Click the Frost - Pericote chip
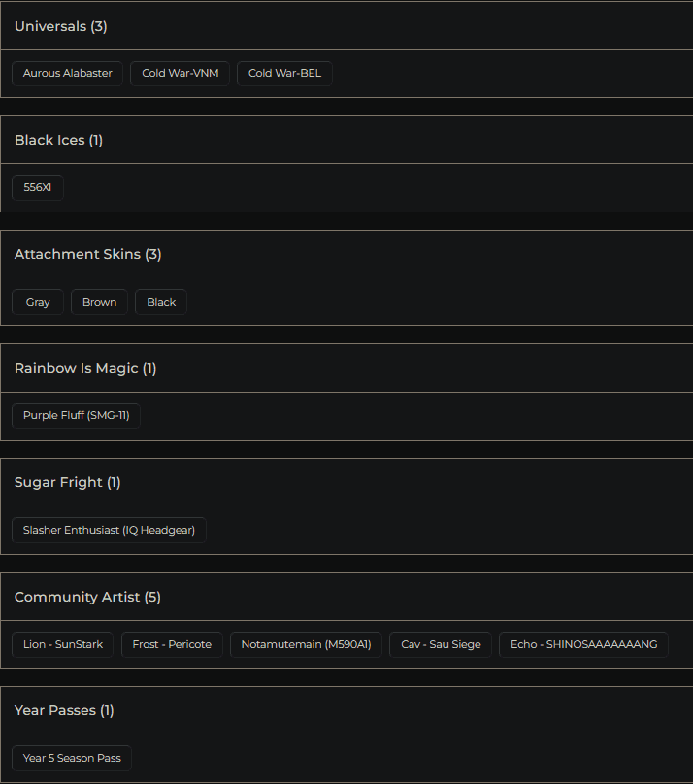This screenshot has width=693, height=784. [x=172, y=644]
